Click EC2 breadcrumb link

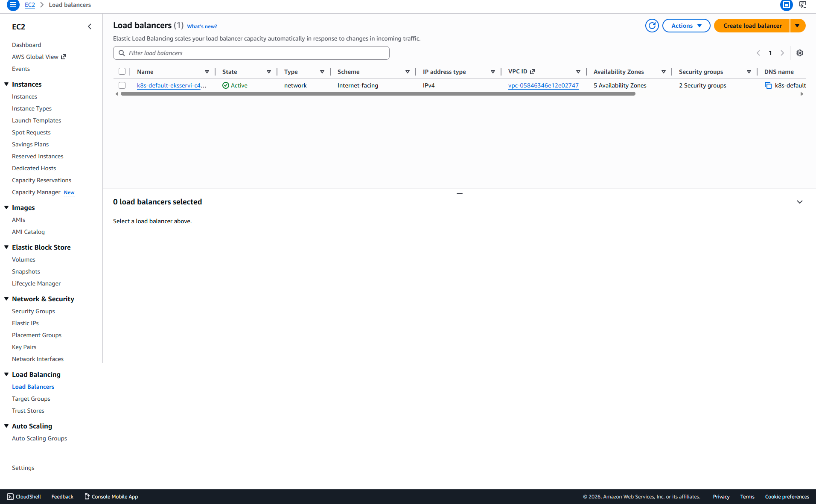click(30, 5)
